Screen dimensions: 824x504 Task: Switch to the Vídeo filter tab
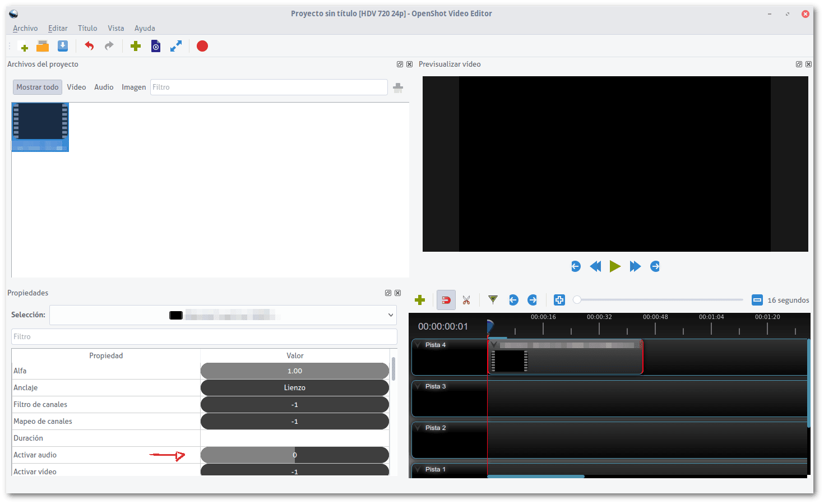76,87
